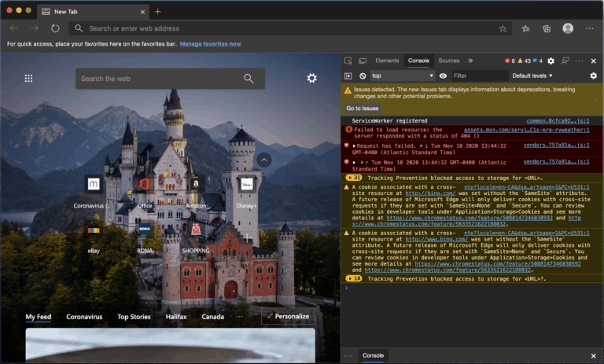Open the app launcher grid icon

click(28, 79)
